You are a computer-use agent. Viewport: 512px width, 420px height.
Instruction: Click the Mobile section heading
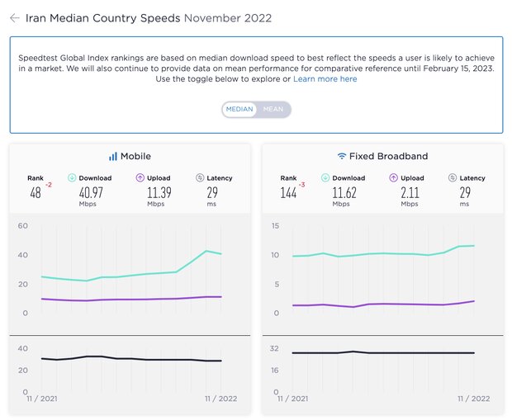click(135, 156)
